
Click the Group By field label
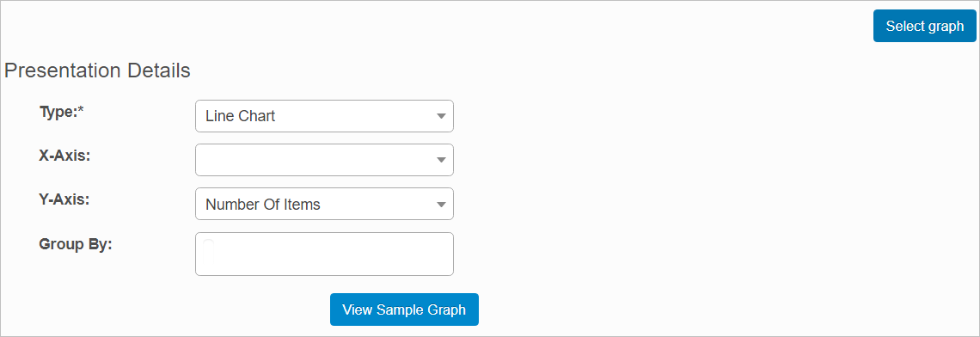75,244
